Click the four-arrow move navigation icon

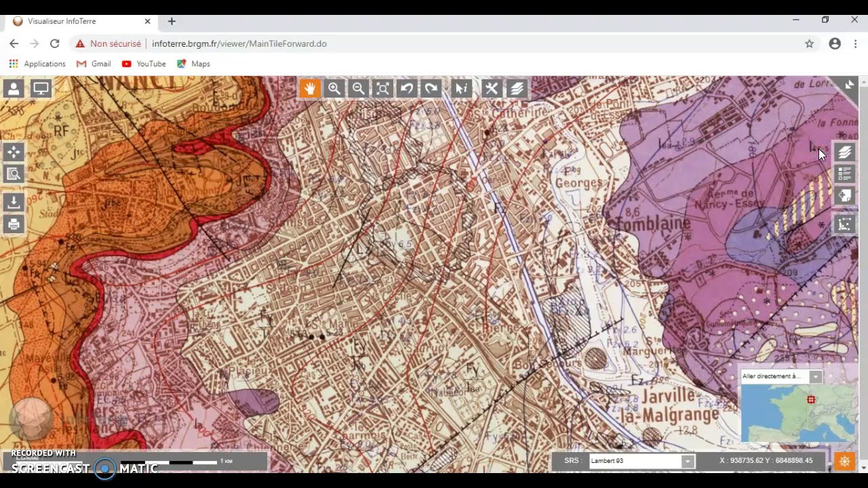click(14, 152)
